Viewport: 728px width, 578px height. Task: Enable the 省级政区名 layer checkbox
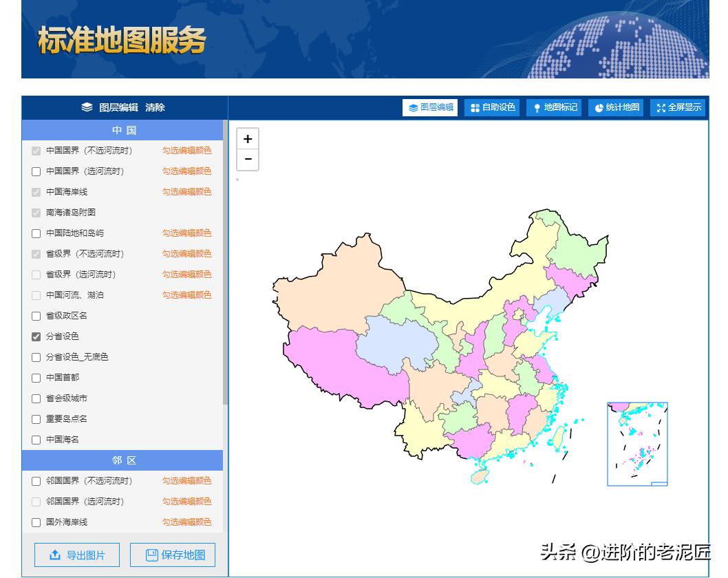pyautogui.click(x=36, y=316)
